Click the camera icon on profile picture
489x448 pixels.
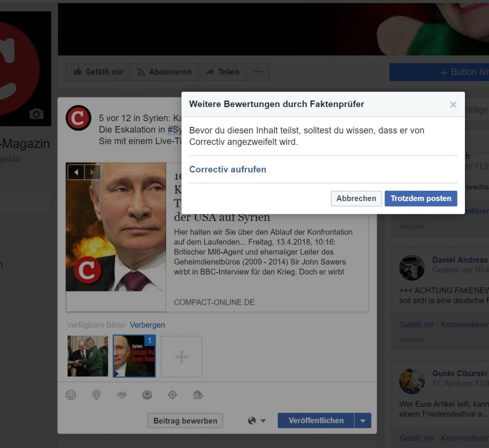click(36, 114)
